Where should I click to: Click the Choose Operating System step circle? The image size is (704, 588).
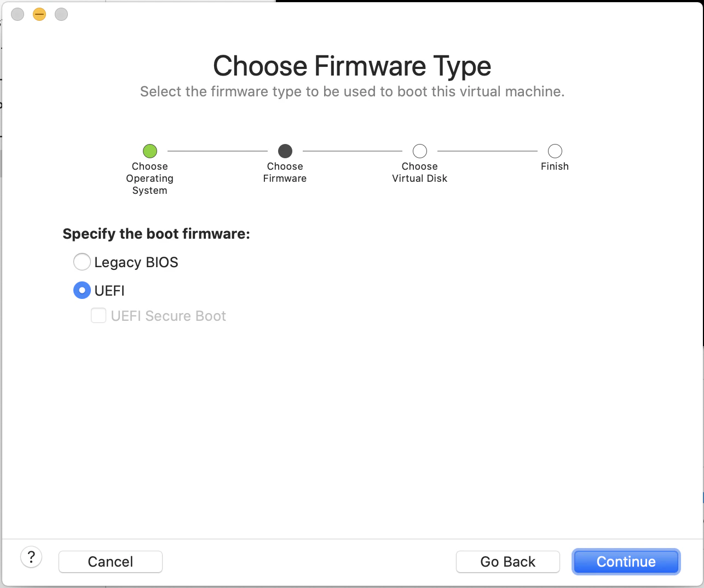tap(150, 151)
